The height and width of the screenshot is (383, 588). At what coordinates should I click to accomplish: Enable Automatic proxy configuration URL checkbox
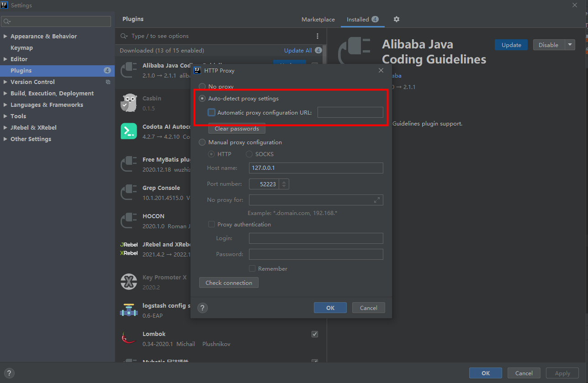click(212, 112)
